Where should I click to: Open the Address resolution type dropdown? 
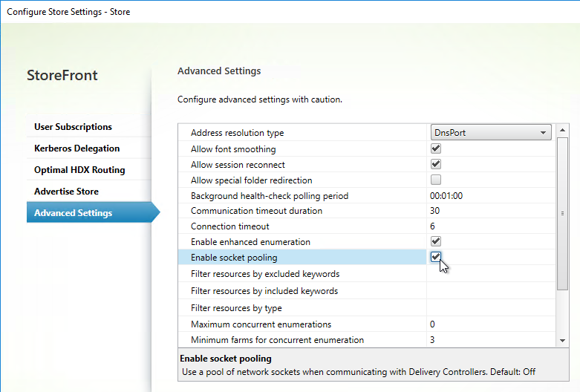[491, 132]
